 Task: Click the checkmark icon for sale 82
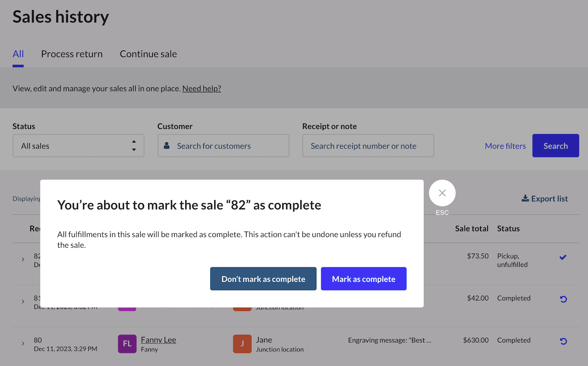pyautogui.click(x=563, y=257)
